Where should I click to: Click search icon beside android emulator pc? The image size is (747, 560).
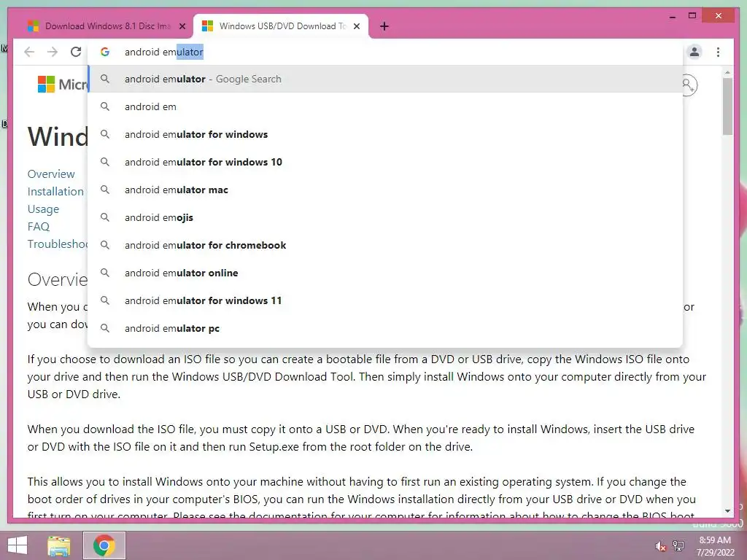pos(105,328)
